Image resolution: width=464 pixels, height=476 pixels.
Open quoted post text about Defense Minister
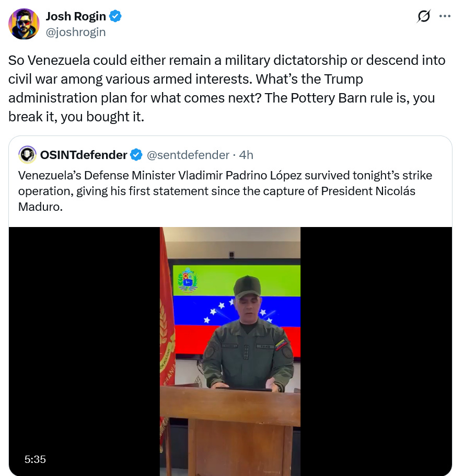225,191
